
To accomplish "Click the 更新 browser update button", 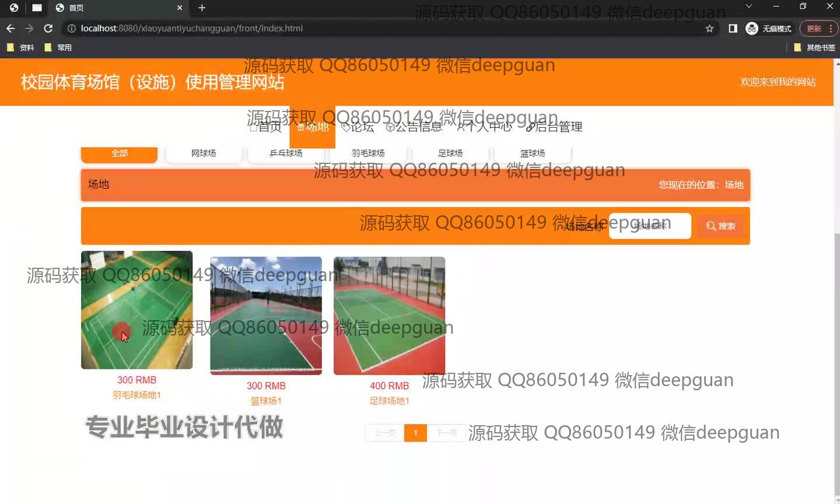I will point(814,29).
